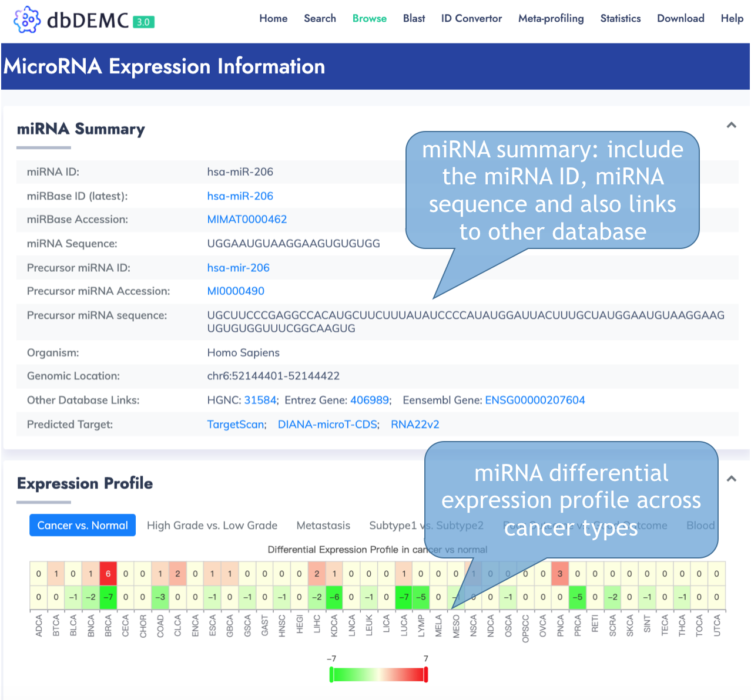
Task: Click the LIHC axis label
Action: 317,624
